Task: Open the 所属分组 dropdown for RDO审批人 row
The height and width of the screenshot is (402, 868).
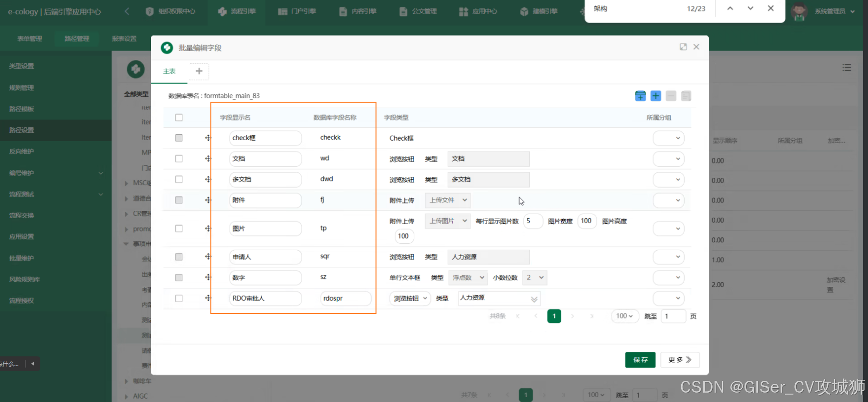Action: pyautogui.click(x=668, y=298)
